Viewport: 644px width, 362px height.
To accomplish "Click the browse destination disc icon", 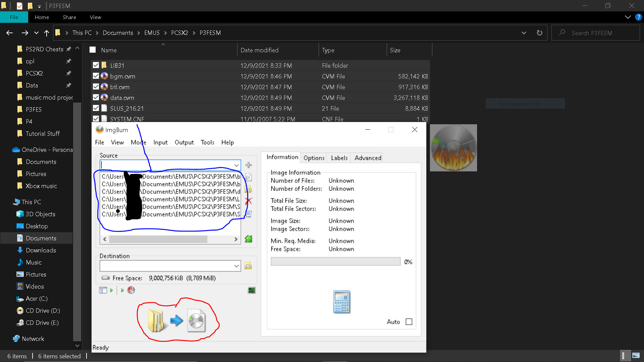I will point(248,266).
